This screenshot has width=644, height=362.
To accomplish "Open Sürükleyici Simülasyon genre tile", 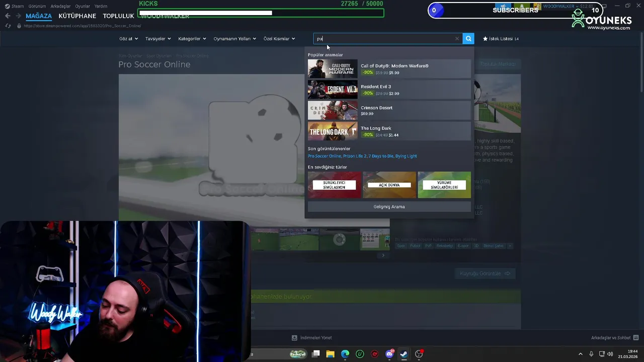I will click(x=335, y=185).
